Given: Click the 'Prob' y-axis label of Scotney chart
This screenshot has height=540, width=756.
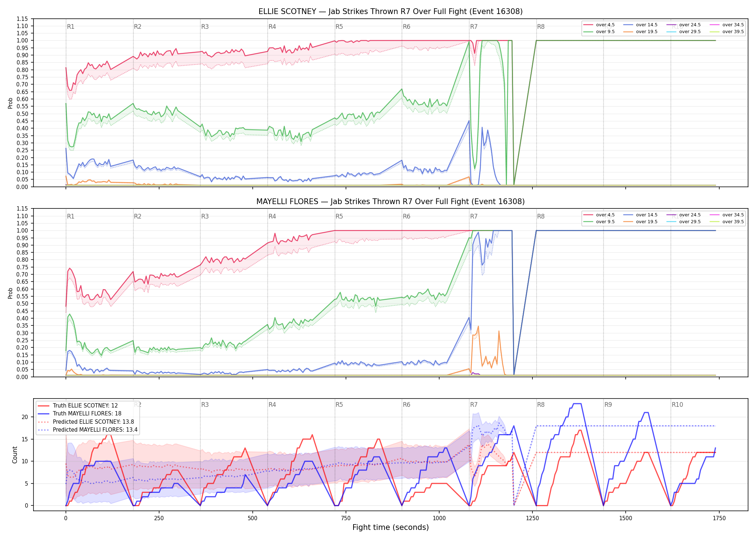Looking at the screenshot, I should (x=10, y=103).
